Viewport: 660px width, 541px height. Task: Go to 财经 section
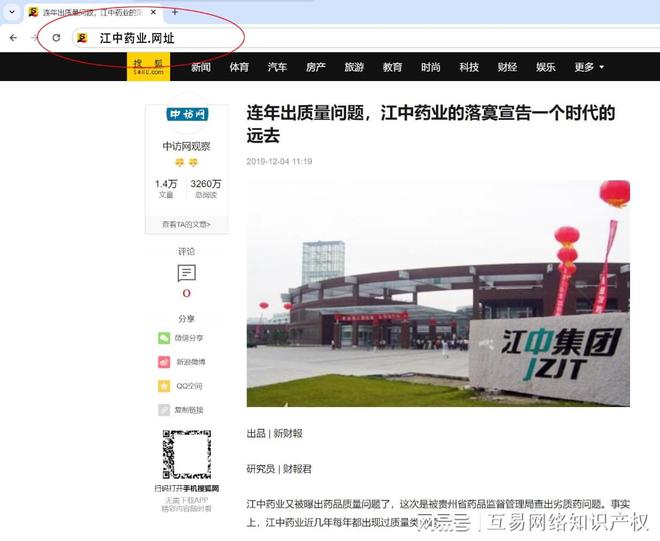click(x=507, y=67)
